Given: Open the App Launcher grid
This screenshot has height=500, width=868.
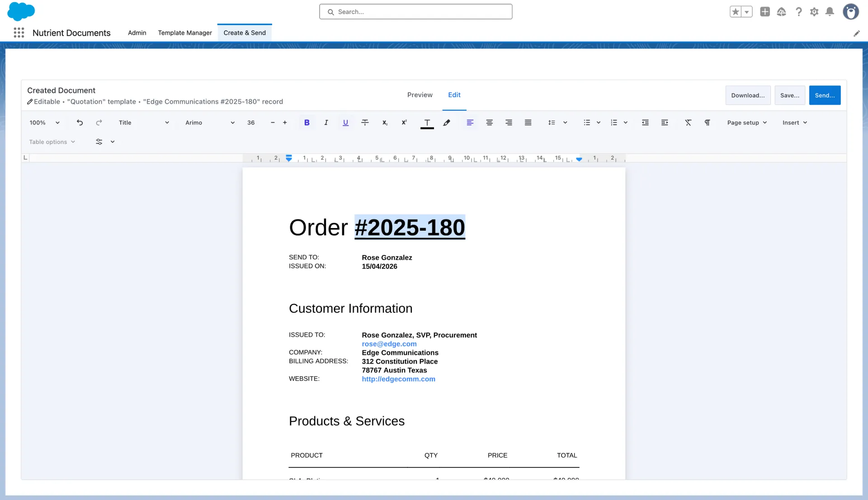Looking at the screenshot, I should tap(19, 33).
